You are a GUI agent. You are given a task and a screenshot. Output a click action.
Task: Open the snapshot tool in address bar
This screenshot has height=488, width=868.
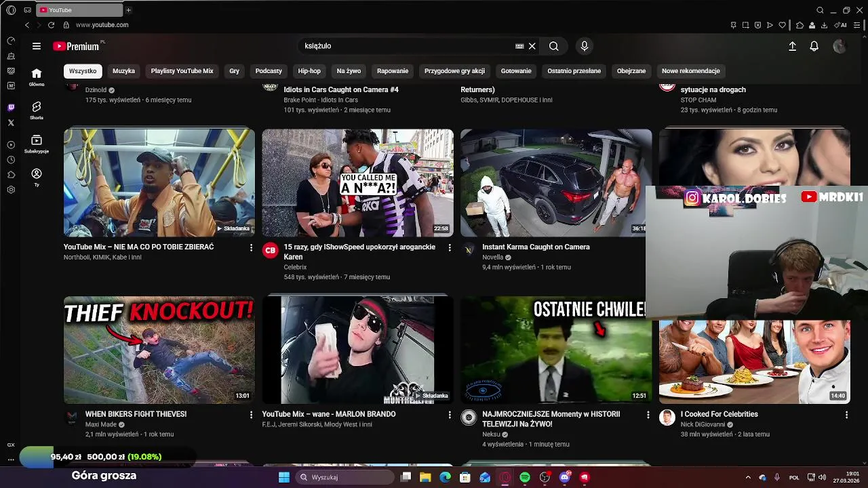click(x=745, y=25)
